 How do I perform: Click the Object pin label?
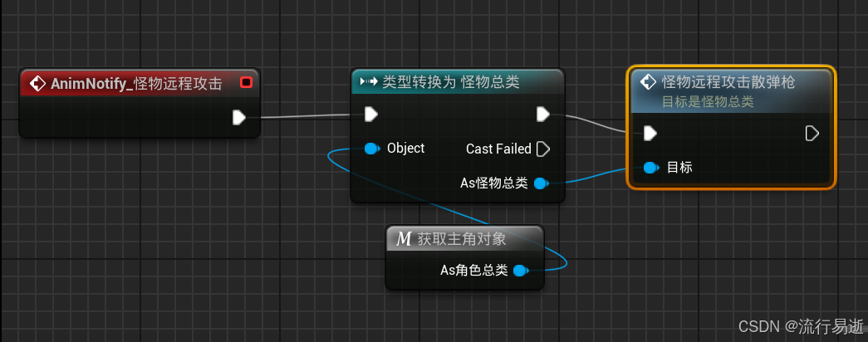pyautogui.click(x=406, y=149)
